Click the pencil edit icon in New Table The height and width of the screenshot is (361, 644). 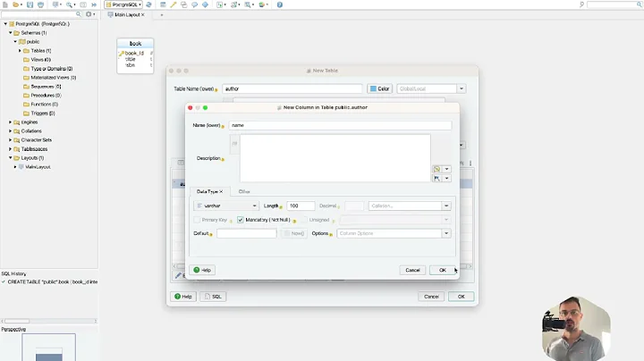click(x=178, y=275)
